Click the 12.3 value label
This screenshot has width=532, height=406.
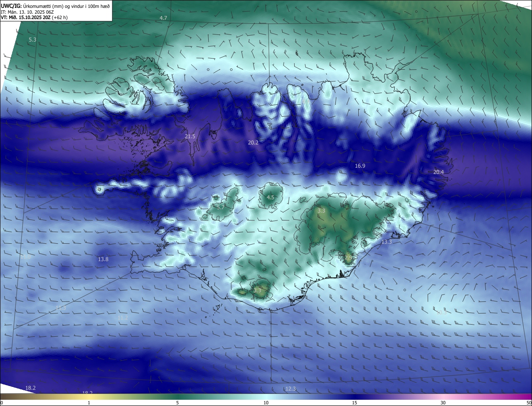point(291,389)
